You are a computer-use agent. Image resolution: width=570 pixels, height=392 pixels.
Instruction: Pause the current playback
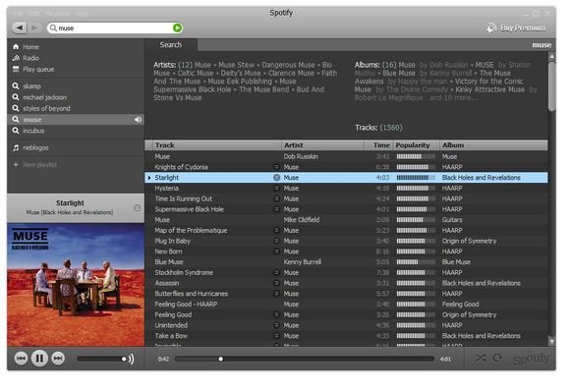39,359
